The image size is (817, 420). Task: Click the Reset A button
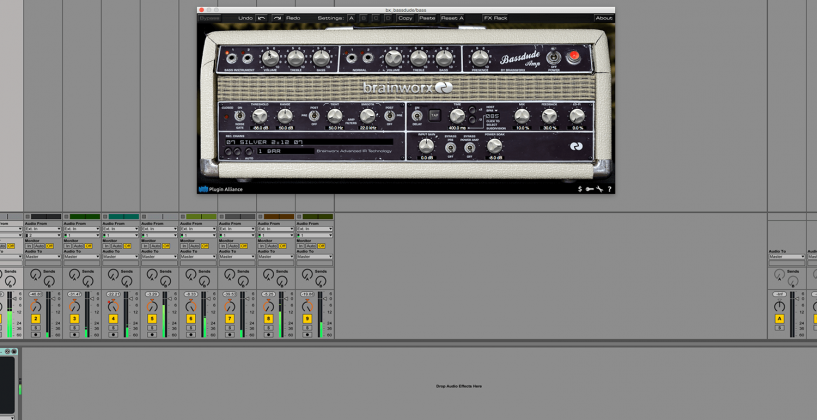click(x=452, y=18)
